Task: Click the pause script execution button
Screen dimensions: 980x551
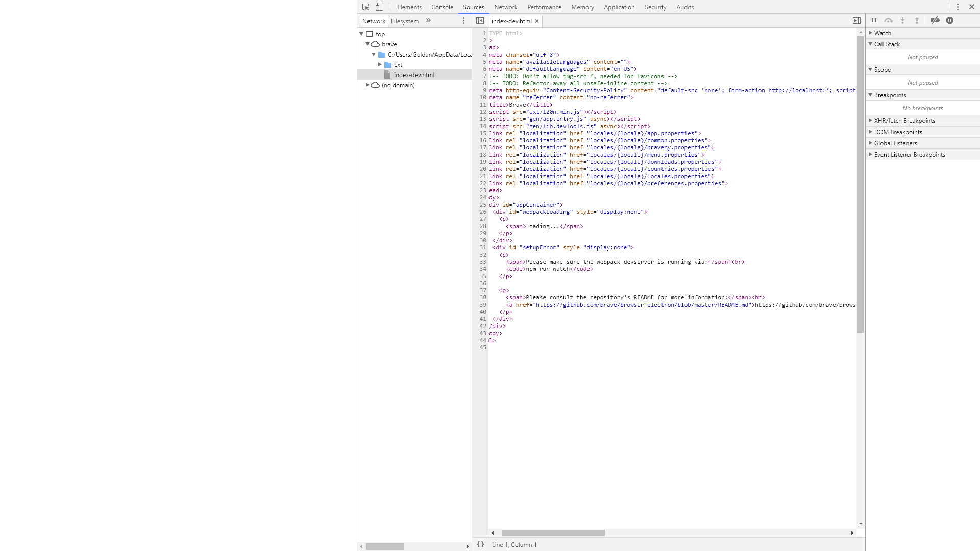Action: (874, 21)
